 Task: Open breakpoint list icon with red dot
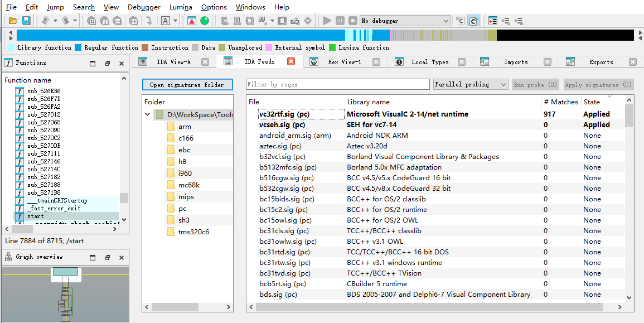click(x=493, y=21)
